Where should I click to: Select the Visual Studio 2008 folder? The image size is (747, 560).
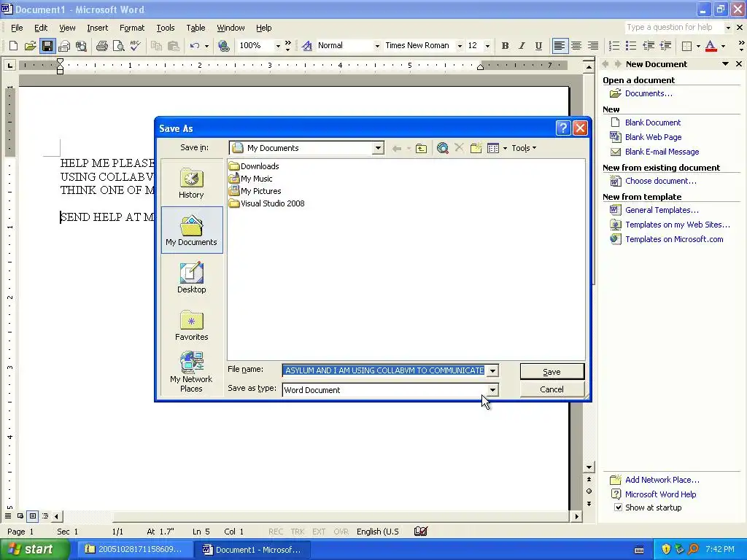[266, 203]
